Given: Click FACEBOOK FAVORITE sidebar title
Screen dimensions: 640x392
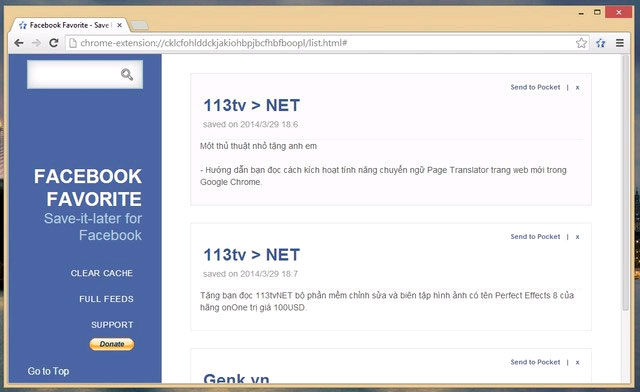Looking at the screenshot, I should [88, 188].
